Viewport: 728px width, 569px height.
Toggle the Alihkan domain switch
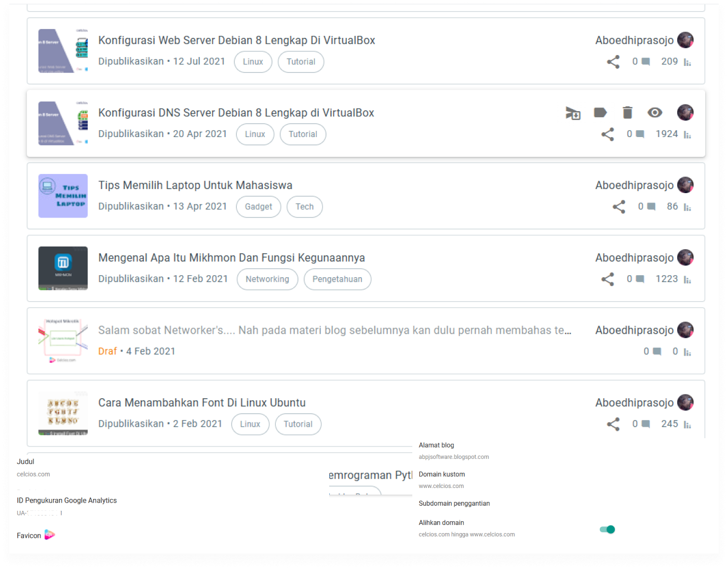pos(607,530)
